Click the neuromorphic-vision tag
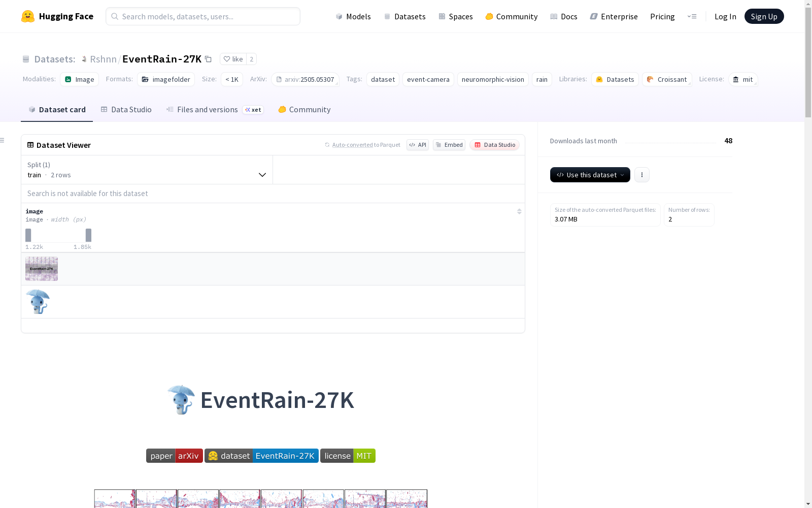This screenshot has height=508, width=812. click(x=493, y=79)
